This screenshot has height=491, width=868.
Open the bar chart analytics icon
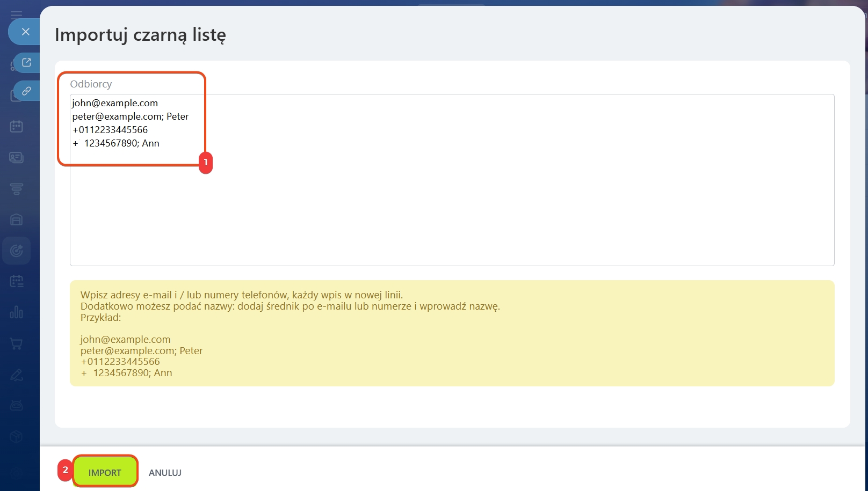pyautogui.click(x=17, y=312)
